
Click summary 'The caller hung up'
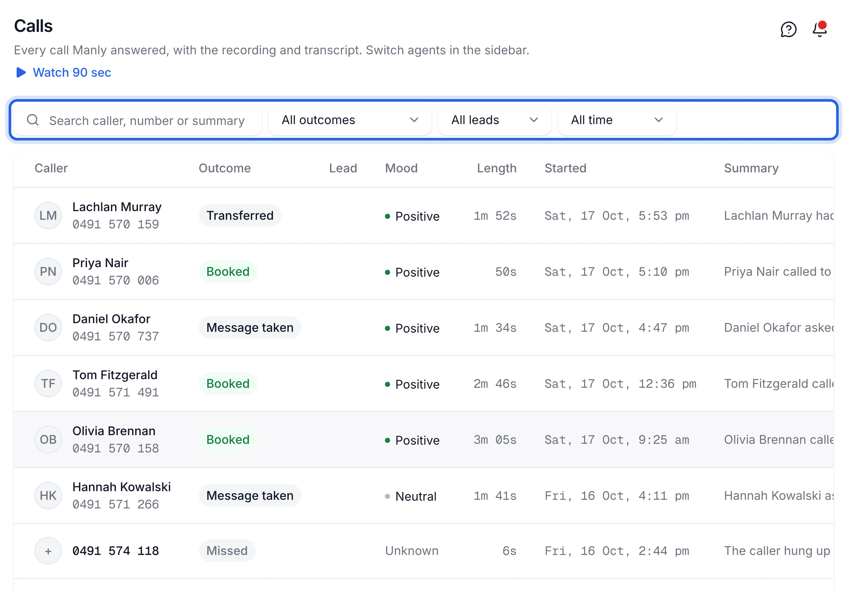(777, 551)
